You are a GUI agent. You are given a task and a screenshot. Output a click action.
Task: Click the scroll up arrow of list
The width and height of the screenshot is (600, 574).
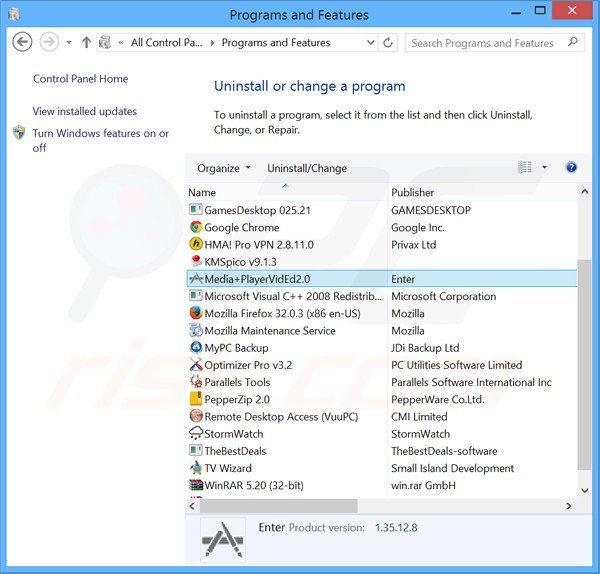[x=584, y=192]
